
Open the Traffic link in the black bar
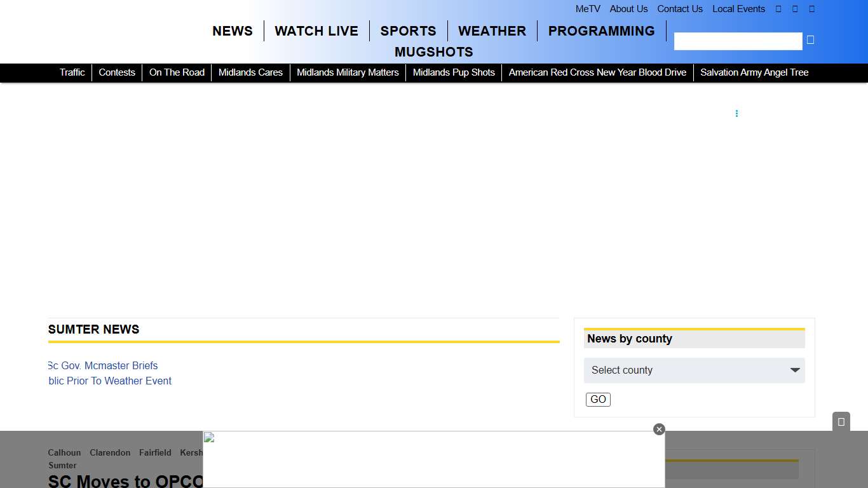pos(72,72)
